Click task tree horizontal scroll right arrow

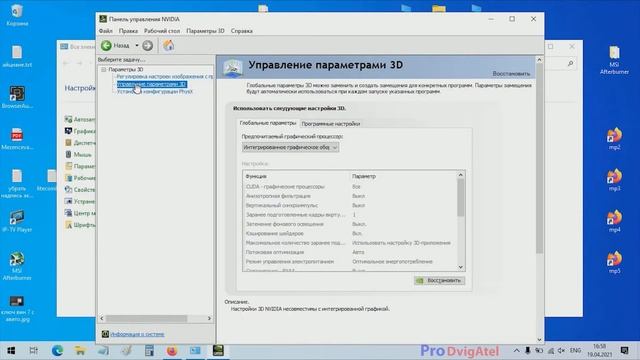pos(209,318)
